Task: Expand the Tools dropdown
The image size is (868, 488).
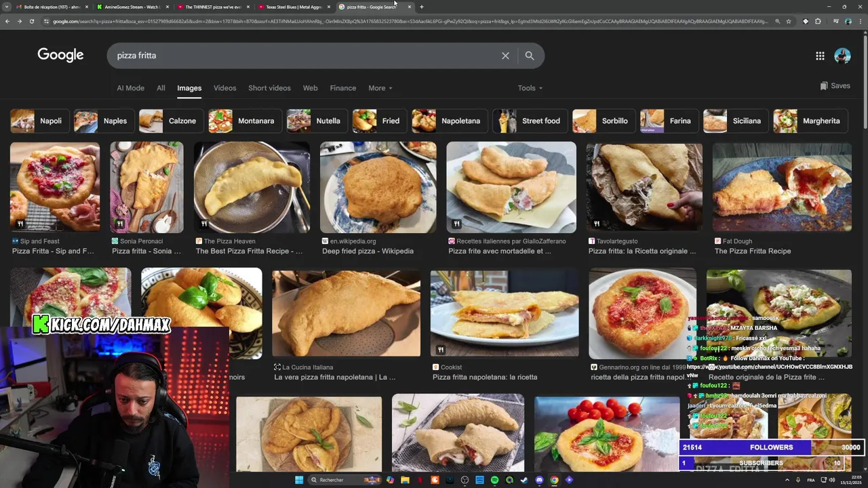Action: tap(530, 88)
